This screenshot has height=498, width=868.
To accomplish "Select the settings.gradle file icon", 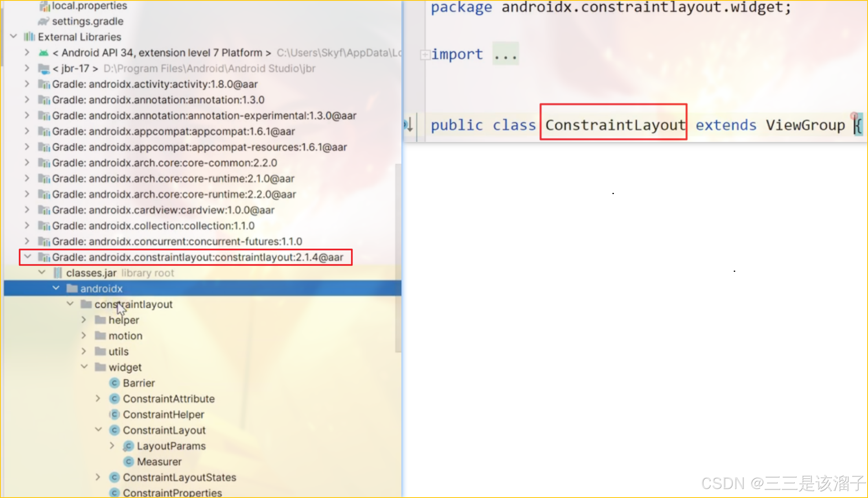I will pyautogui.click(x=44, y=21).
